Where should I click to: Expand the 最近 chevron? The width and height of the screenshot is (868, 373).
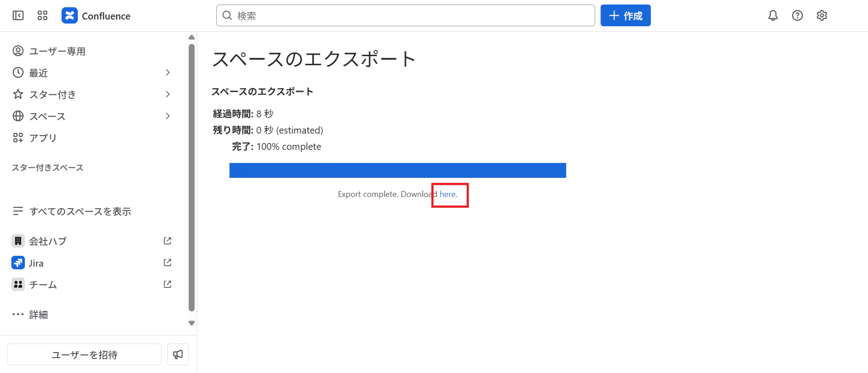(167, 72)
